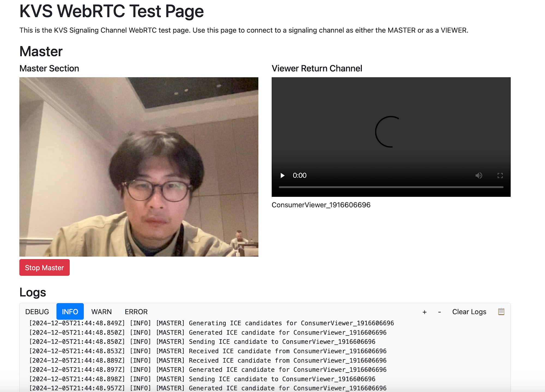Click the 0:00 video time display
545x392 pixels.
(299, 175)
